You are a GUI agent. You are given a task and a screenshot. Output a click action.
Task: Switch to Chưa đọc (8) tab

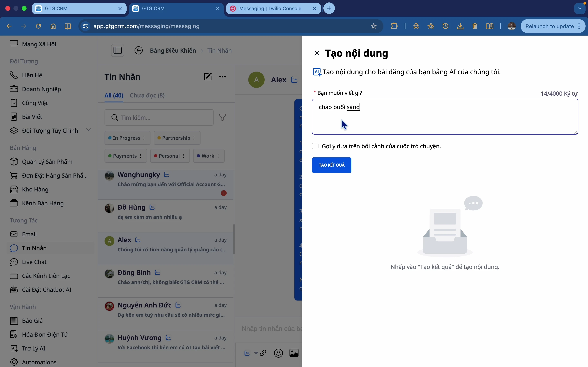[x=147, y=95]
